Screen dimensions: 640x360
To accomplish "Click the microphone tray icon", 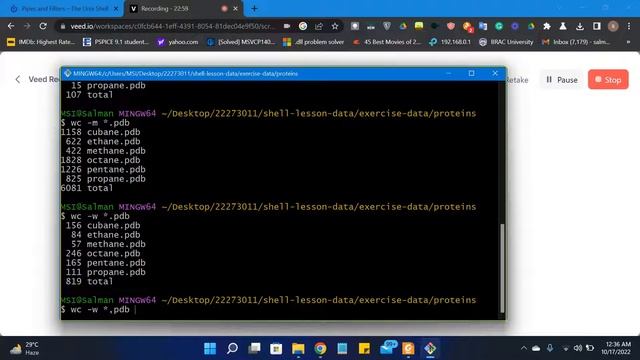I will click(550, 348).
